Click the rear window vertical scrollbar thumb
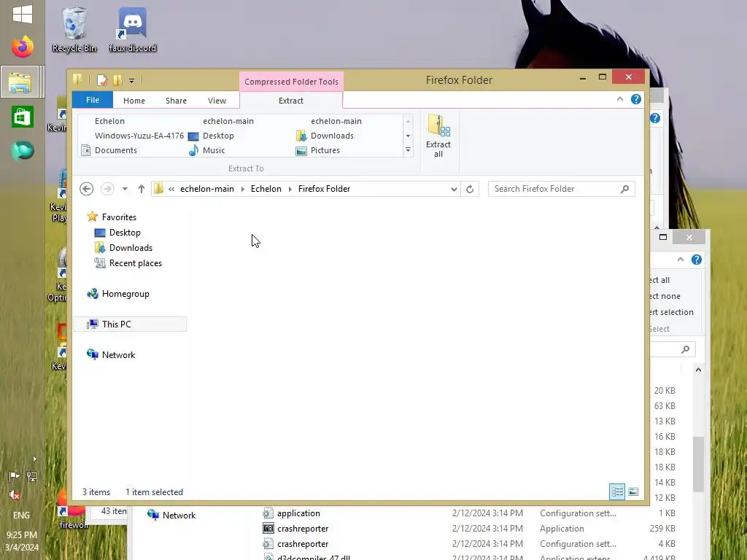 point(698,464)
